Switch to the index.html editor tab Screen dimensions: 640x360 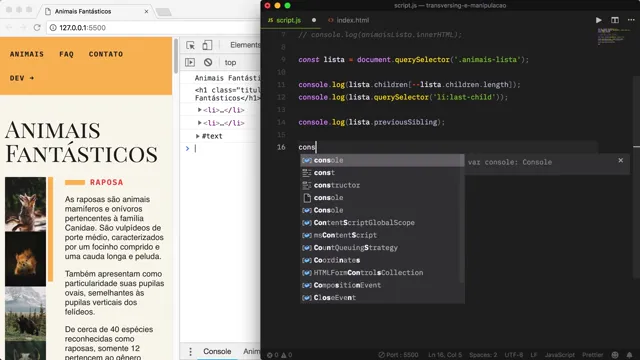pos(349,20)
